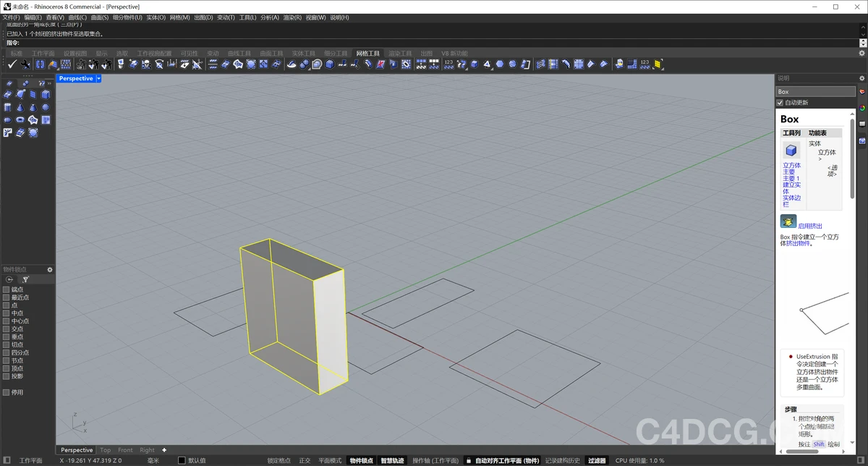Click the funnel filter icon in the object snap panel

click(x=25, y=279)
